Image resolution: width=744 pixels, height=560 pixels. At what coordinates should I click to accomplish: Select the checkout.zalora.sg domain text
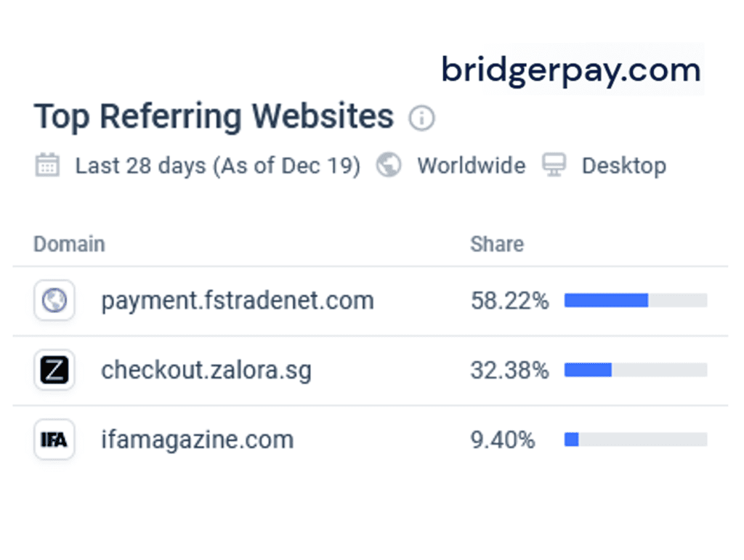pyautogui.click(x=206, y=370)
